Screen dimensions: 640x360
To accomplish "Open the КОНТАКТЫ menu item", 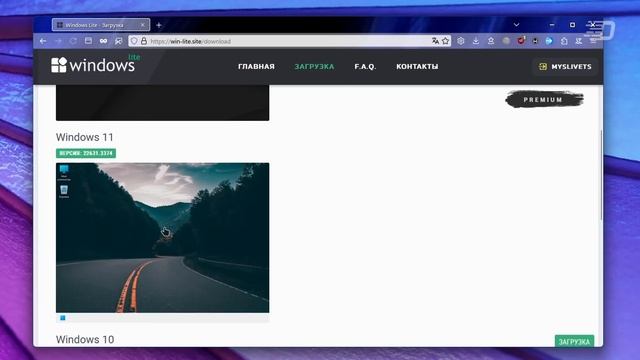I will (417, 67).
